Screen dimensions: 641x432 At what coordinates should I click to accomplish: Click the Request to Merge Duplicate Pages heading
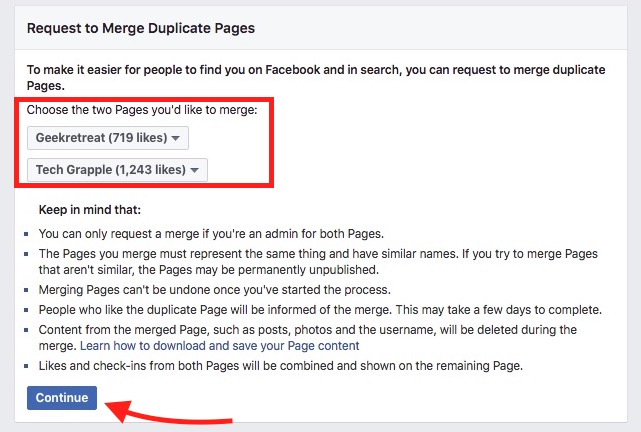tap(141, 28)
